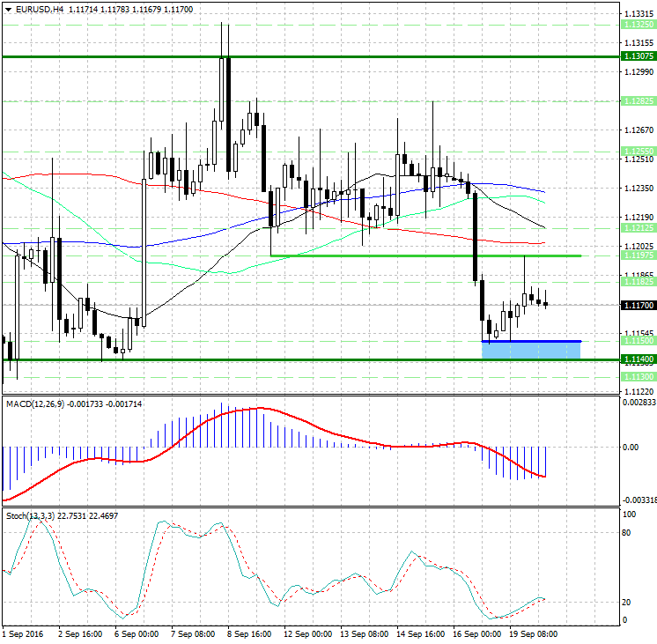Click the 7 Sep 08:00 time label
This screenshot has height=644, width=657.
pyautogui.click(x=193, y=634)
